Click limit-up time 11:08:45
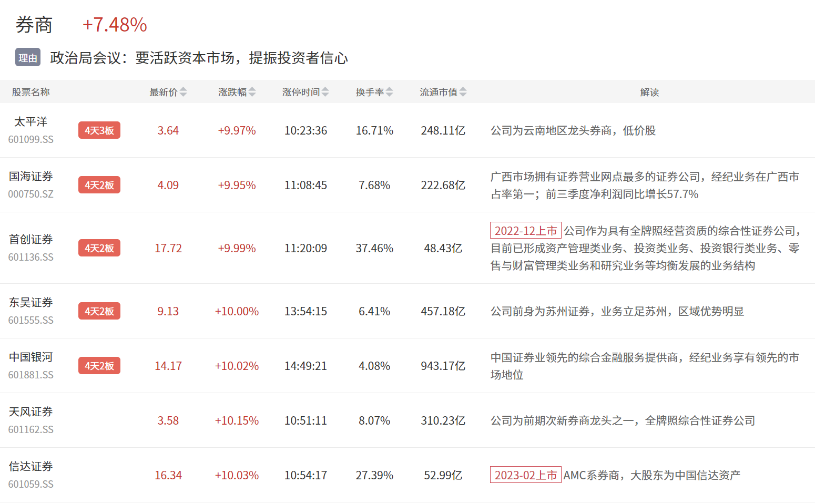 click(x=305, y=185)
